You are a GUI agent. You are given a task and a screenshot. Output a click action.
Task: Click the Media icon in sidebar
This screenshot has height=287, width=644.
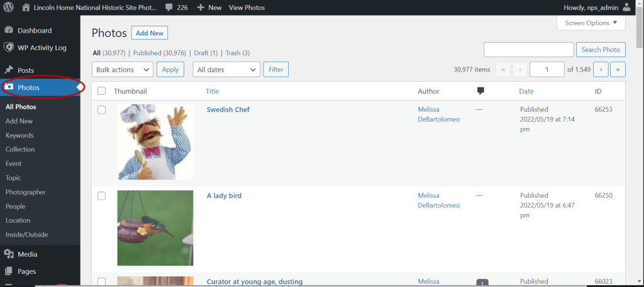pos(9,254)
